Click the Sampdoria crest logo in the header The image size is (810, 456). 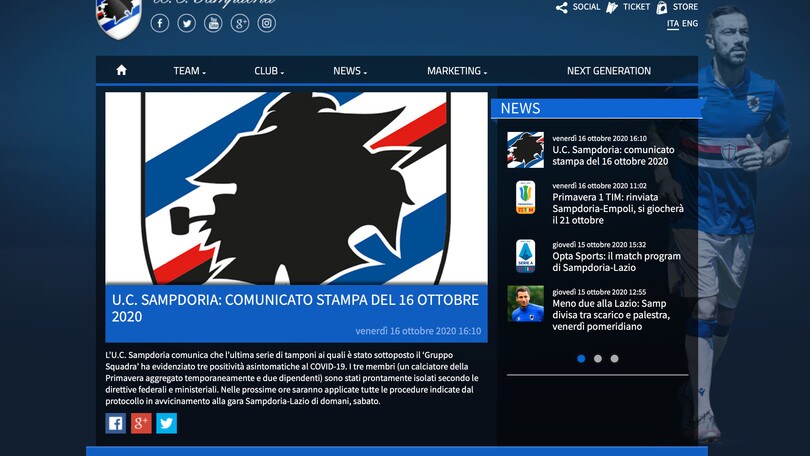(119, 19)
